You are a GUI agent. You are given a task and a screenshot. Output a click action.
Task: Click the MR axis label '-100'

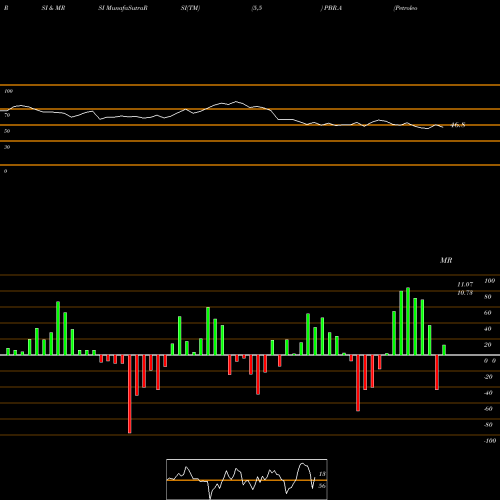click(490, 441)
